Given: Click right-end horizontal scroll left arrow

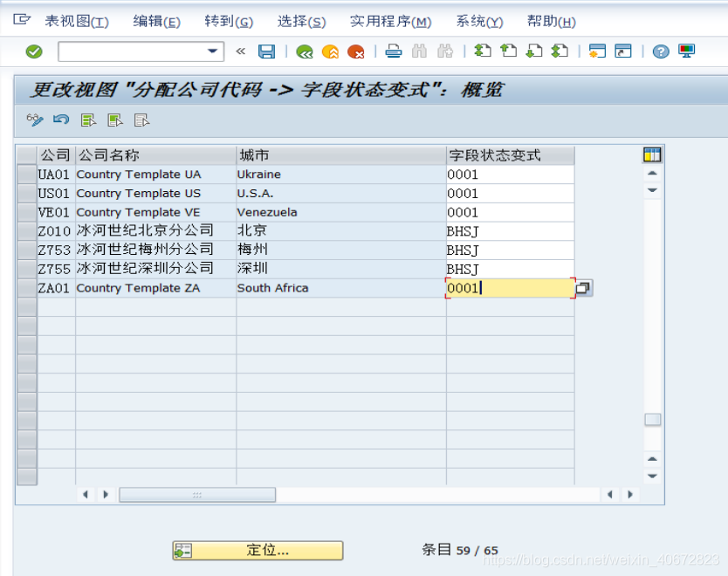Looking at the screenshot, I should (610, 495).
